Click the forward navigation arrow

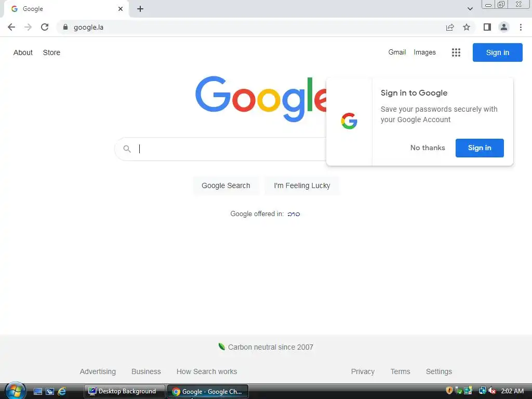pyautogui.click(x=28, y=27)
